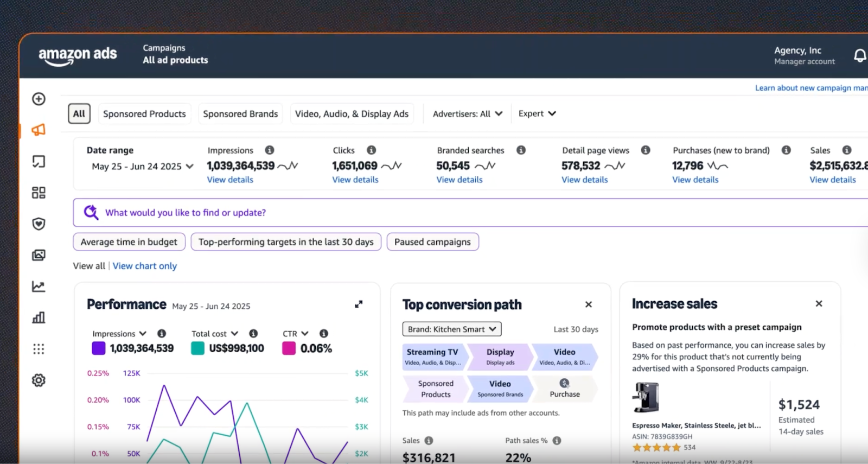
Task: Click View details under Impressions
Action: click(230, 180)
